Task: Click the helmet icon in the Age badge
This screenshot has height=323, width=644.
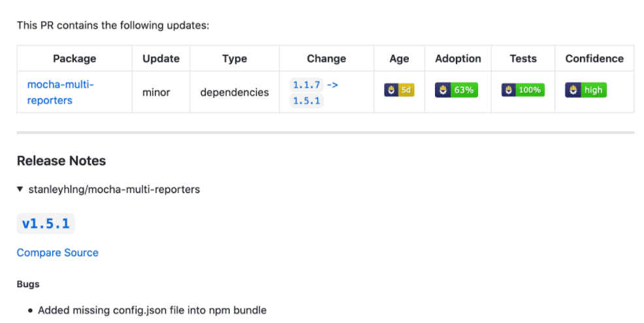Action: point(391,90)
